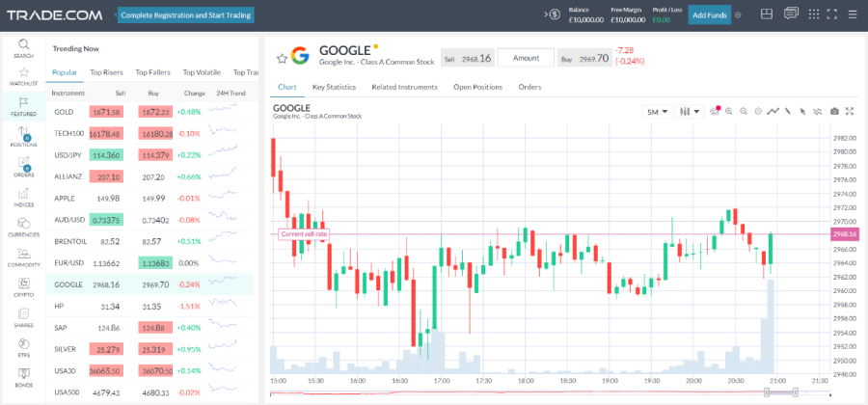Viewport: 868px width, 405px height.
Task: Open the chat messages icon in header
Action: pyautogui.click(x=791, y=13)
